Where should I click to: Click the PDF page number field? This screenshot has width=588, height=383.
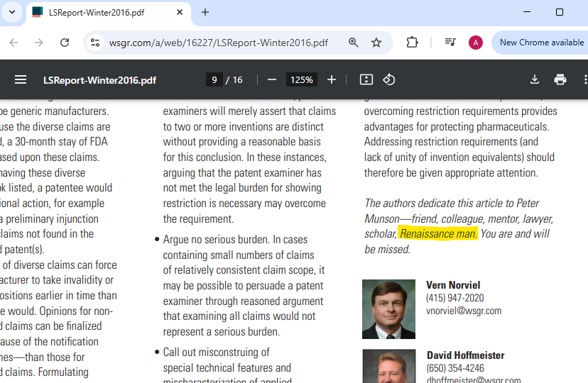pos(214,79)
